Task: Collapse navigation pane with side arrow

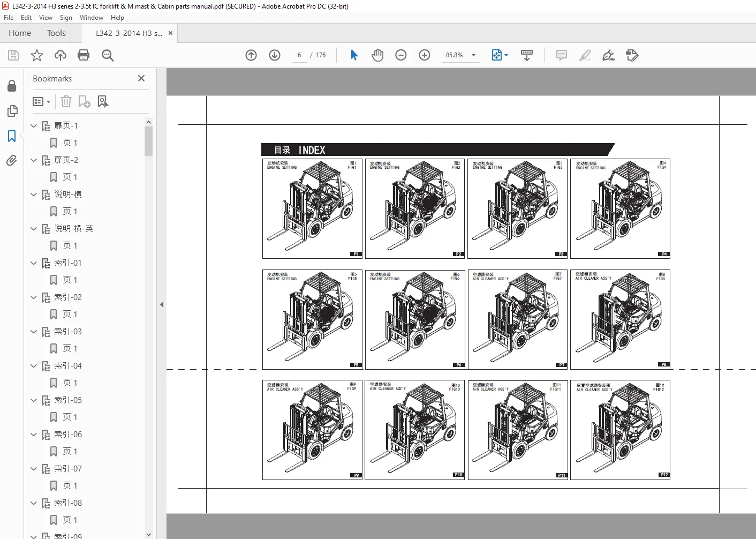Action: 162,304
